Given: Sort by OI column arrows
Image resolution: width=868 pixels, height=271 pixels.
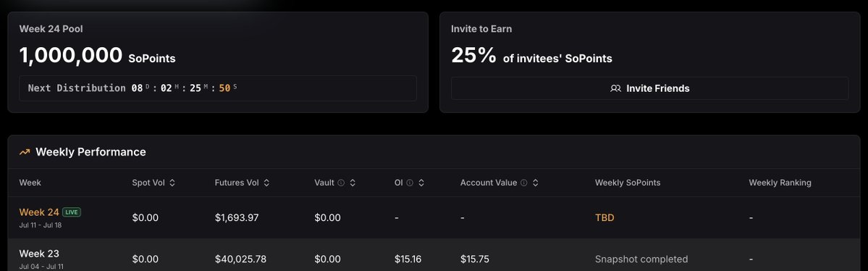Looking at the screenshot, I should pyautogui.click(x=421, y=183).
